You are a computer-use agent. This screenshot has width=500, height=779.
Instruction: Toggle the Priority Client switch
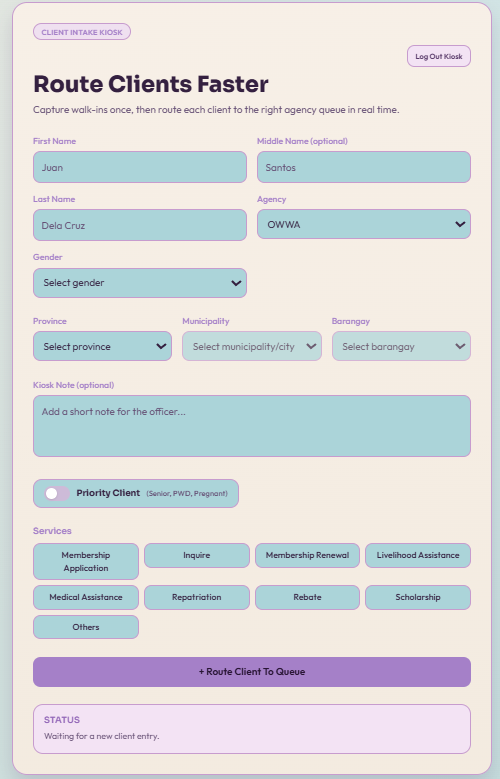(x=57, y=493)
